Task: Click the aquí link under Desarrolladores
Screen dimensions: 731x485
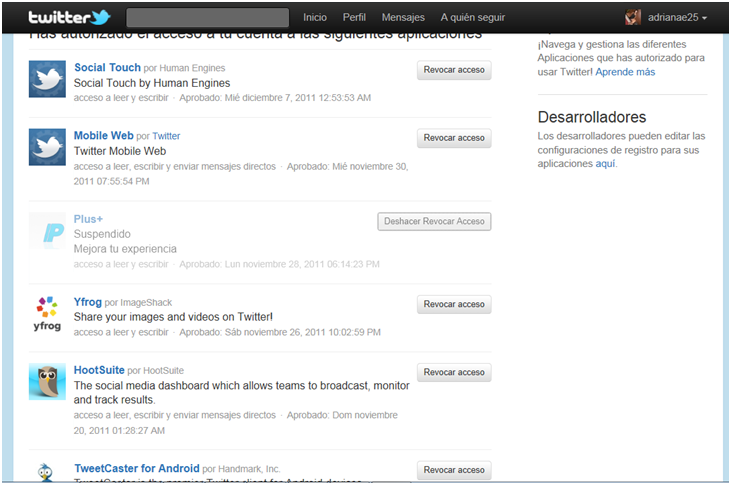Action: (x=605, y=164)
